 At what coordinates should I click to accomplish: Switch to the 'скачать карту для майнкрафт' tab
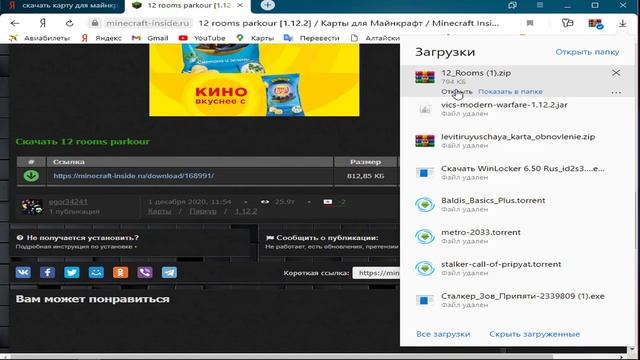(62, 6)
